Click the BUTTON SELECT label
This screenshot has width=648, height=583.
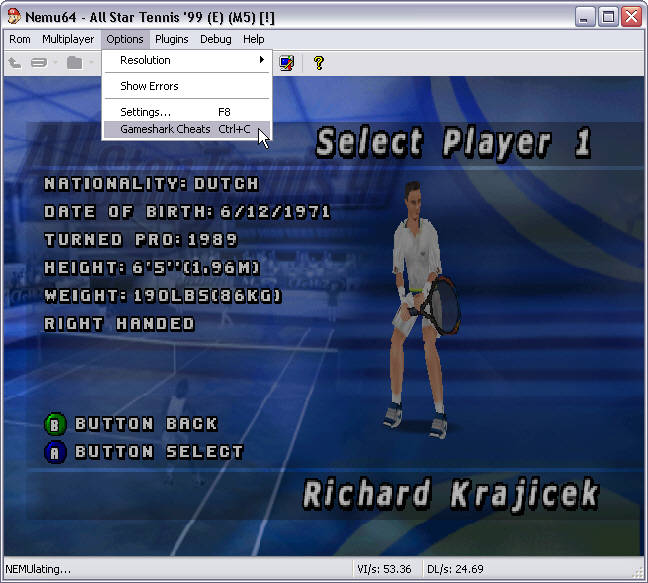pyautogui.click(x=160, y=452)
